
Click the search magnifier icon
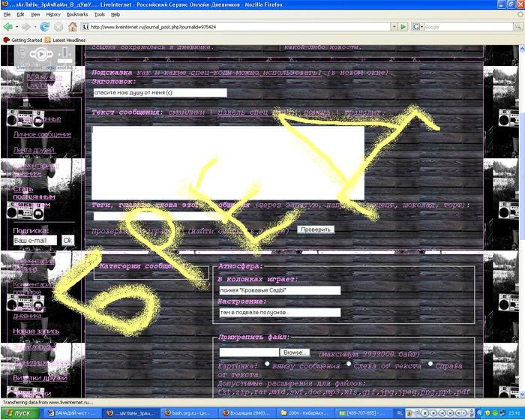[x=517, y=27]
